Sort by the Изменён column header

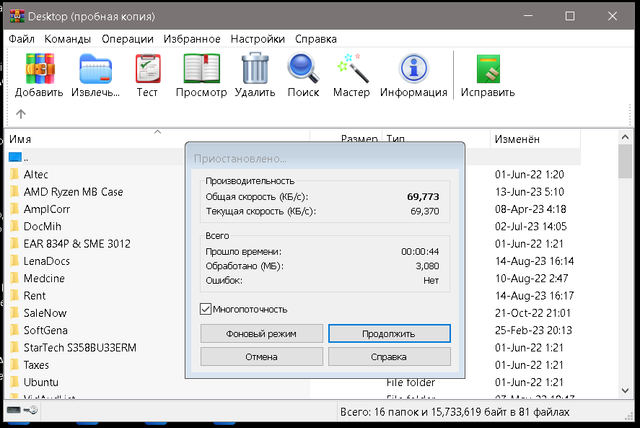(535, 139)
